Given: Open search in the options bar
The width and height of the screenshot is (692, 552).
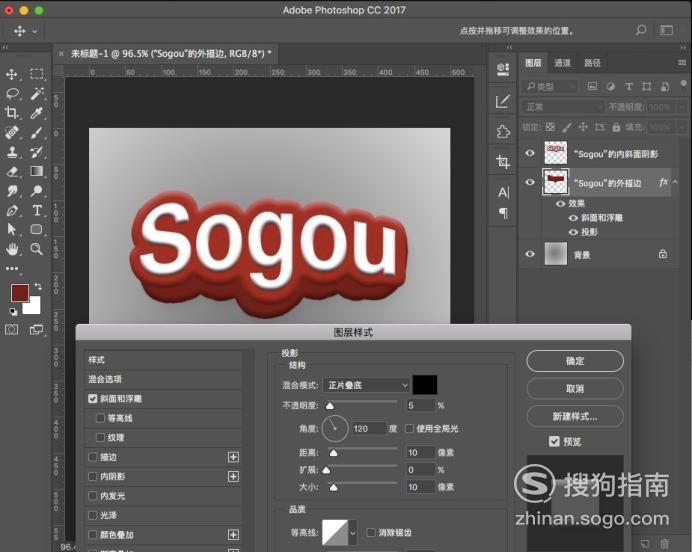Looking at the screenshot, I should 641,30.
